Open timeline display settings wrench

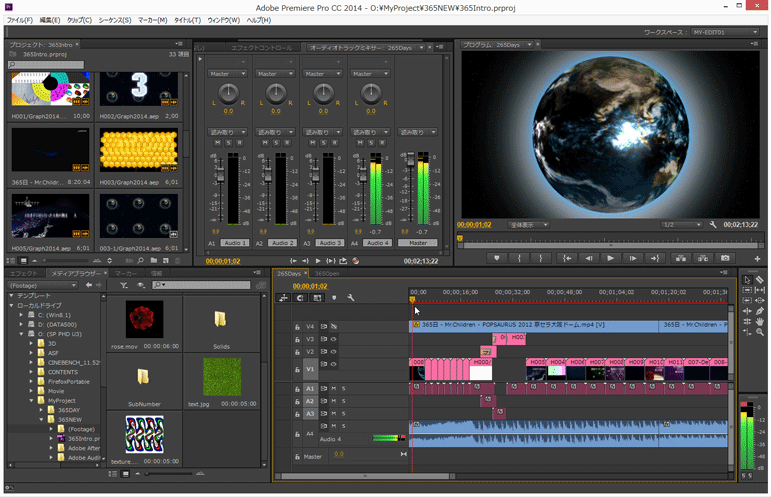pyautogui.click(x=351, y=298)
